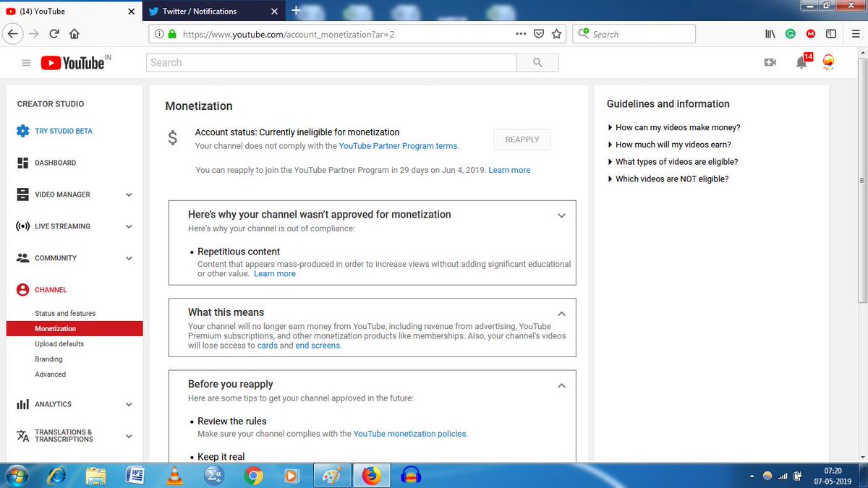Expand "How much will my videos earn?"

pyautogui.click(x=670, y=145)
